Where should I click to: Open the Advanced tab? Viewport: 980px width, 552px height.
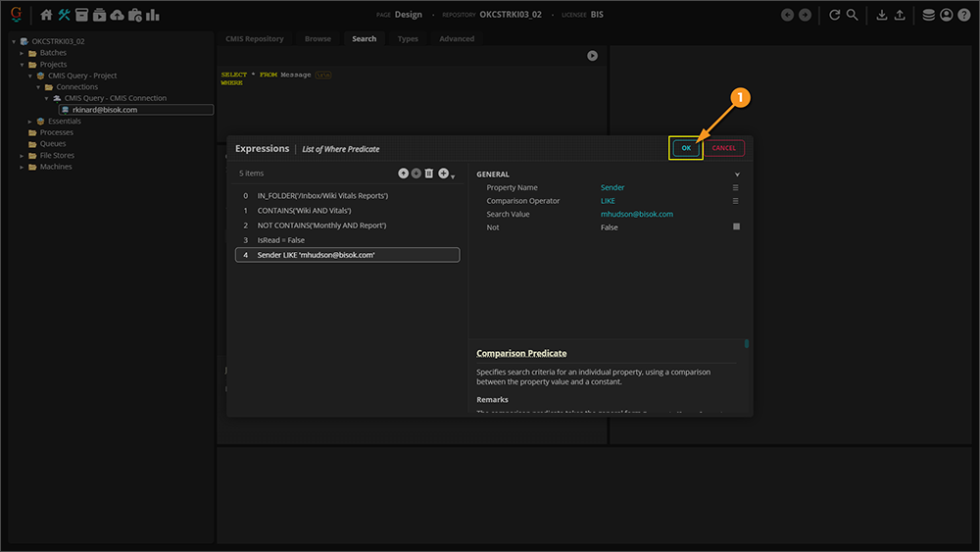(x=457, y=39)
